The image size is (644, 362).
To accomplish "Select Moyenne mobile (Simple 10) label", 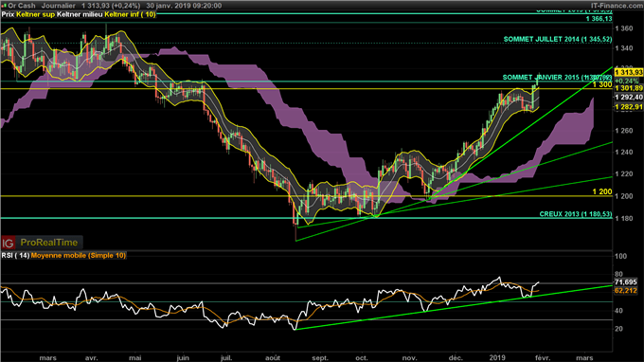I will point(78,256).
